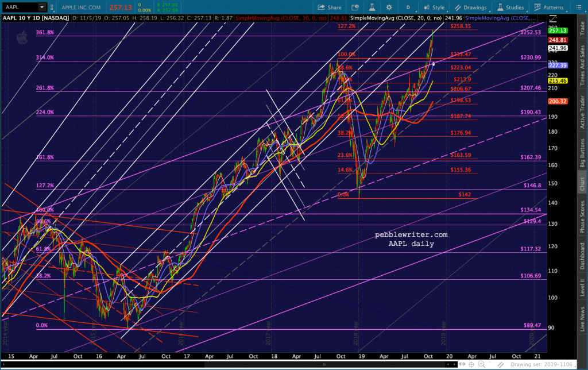Open chart settings gear icon

click(389, 7)
